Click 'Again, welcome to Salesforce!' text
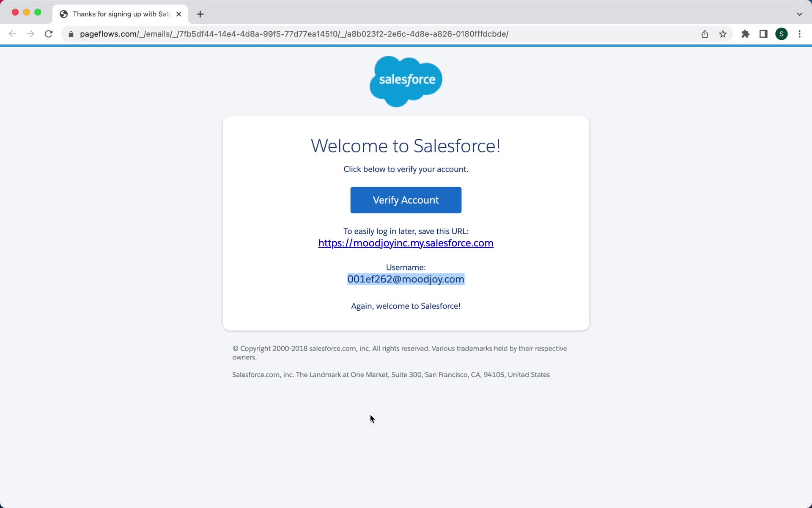This screenshot has width=812, height=508. click(x=406, y=306)
